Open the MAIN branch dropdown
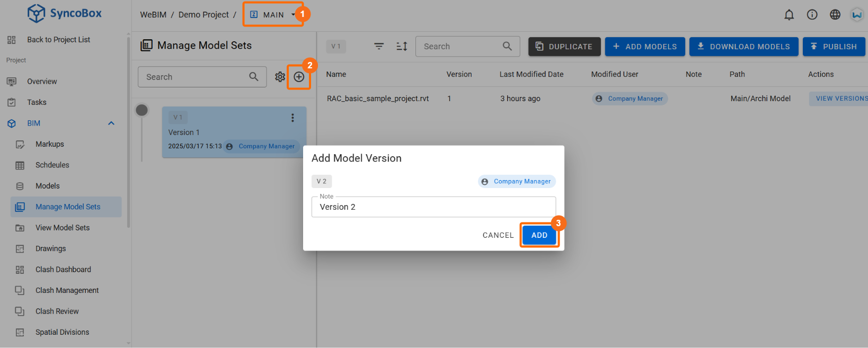The width and height of the screenshot is (868, 348). click(x=273, y=15)
